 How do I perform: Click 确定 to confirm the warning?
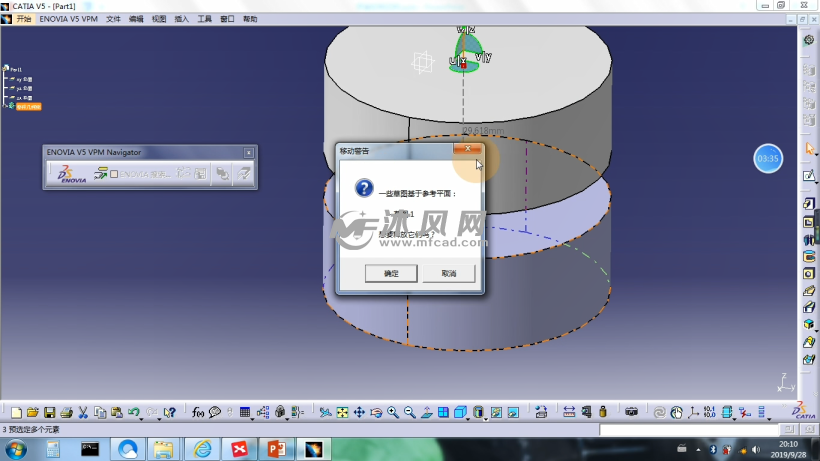tap(391, 273)
